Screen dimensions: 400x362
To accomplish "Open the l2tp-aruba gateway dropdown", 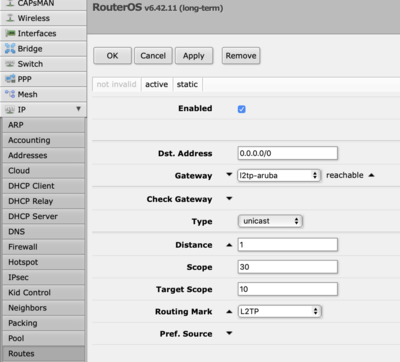I will pyautogui.click(x=279, y=175).
